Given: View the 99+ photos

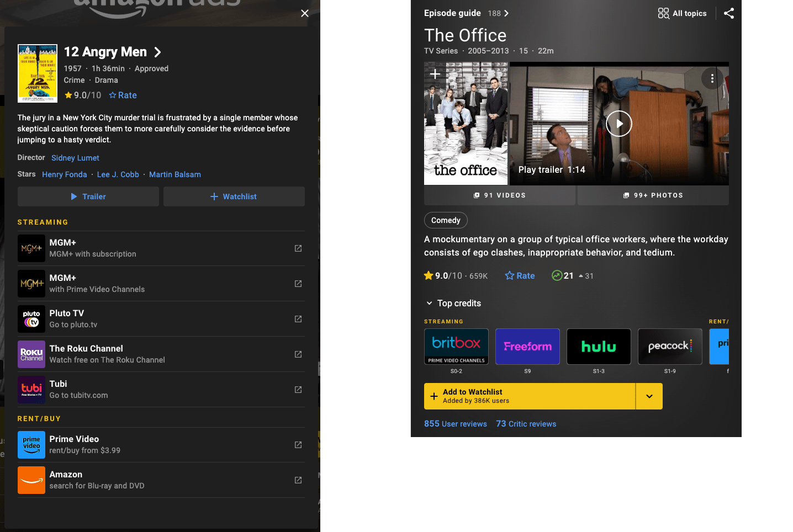Looking at the screenshot, I should click(653, 195).
